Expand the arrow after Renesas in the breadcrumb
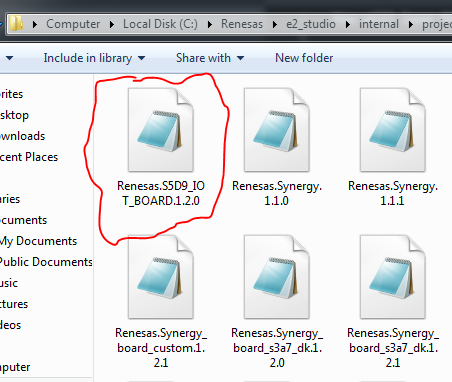Screen dimensions: 452x382 tap(275, 24)
